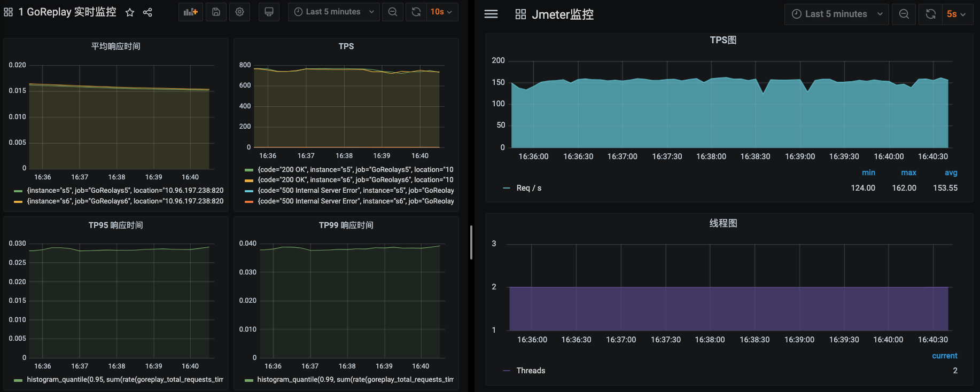Toggle 200 OK s5 series in TPS legend

356,170
